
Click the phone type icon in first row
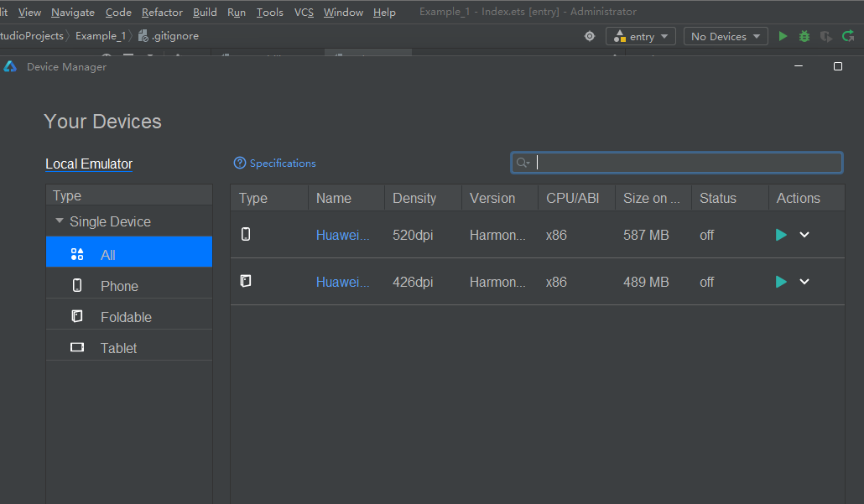[246, 234]
